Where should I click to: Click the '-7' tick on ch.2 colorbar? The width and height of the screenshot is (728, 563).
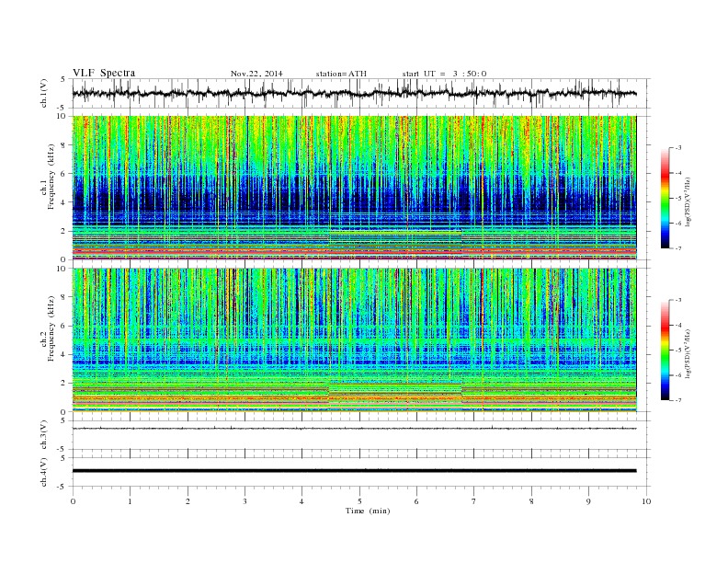tap(677, 400)
